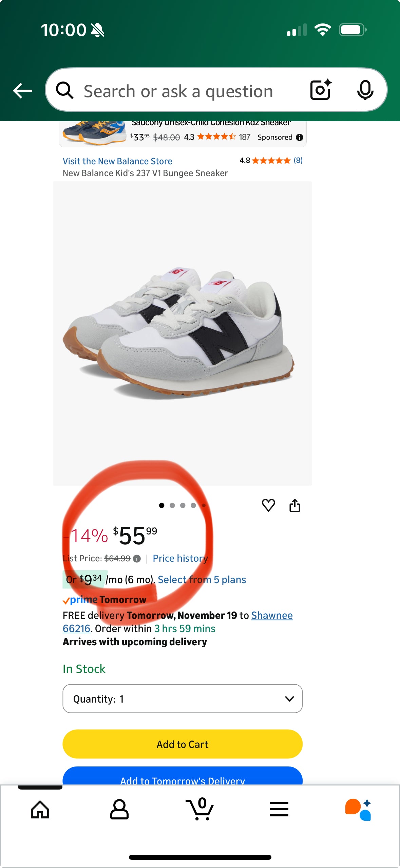Screen dimensions: 400x868
Task: Tap the back arrow icon
Action: click(22, 91)
